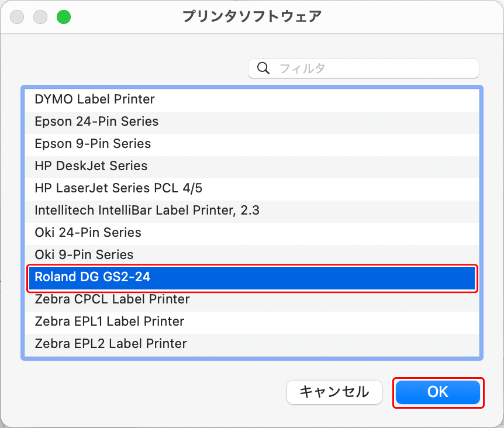Select Oki 24-Pin Series row
Screen dimensions: 504x428
[252, 233]
